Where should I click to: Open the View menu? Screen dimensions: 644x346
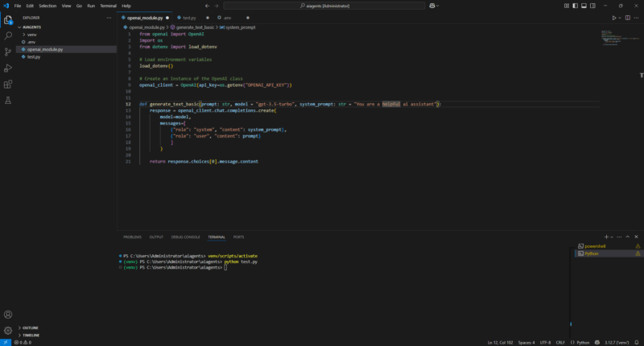click(x=66, y=6)
